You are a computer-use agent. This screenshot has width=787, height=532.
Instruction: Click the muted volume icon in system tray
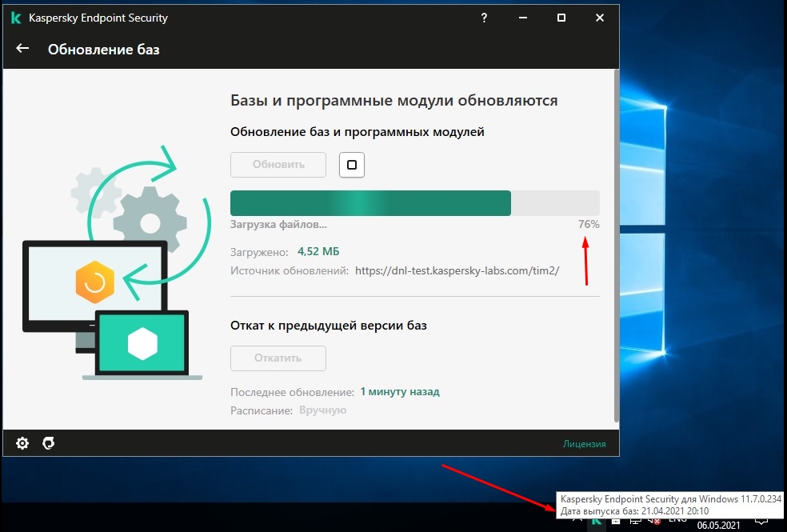654,521
